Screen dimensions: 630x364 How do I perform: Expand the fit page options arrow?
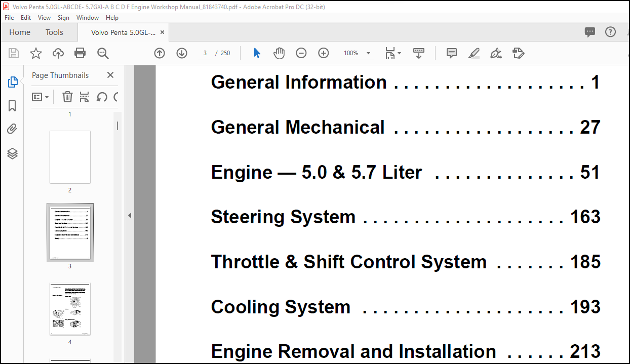[x=399, y=53]
